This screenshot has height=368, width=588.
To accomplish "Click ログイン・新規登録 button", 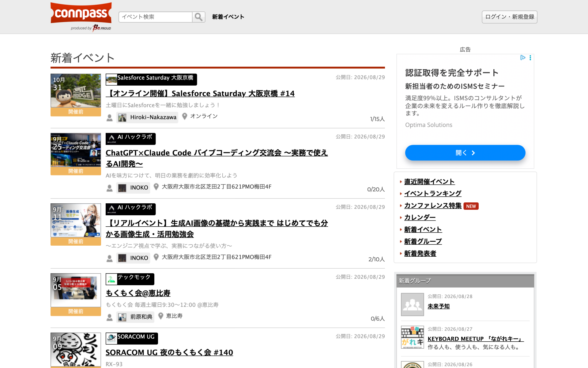I will pyautogui.click(x=510, y=17).
